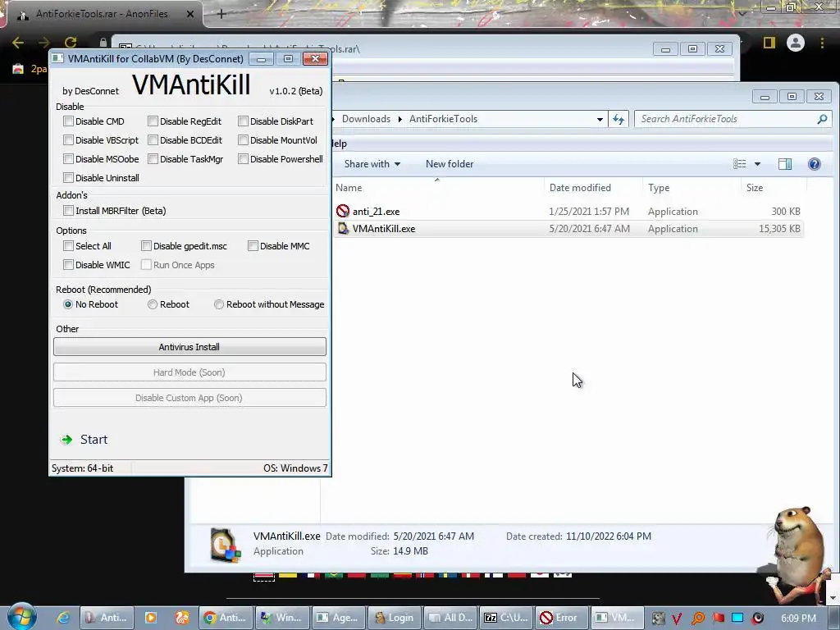Select the AntiForkieTools.rar - AnonFiles tab
This screenshot has height=630, width=840.
(102, 14)
